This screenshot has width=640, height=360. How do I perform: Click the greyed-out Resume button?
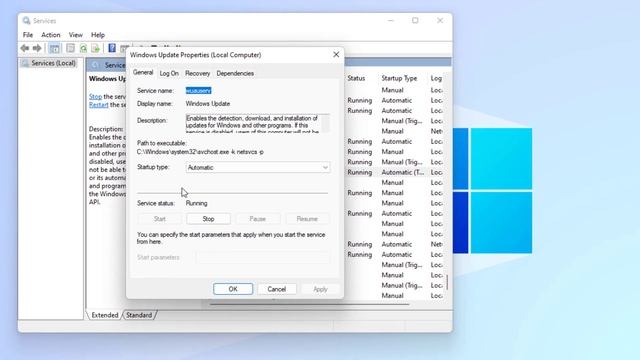[307, 219]
